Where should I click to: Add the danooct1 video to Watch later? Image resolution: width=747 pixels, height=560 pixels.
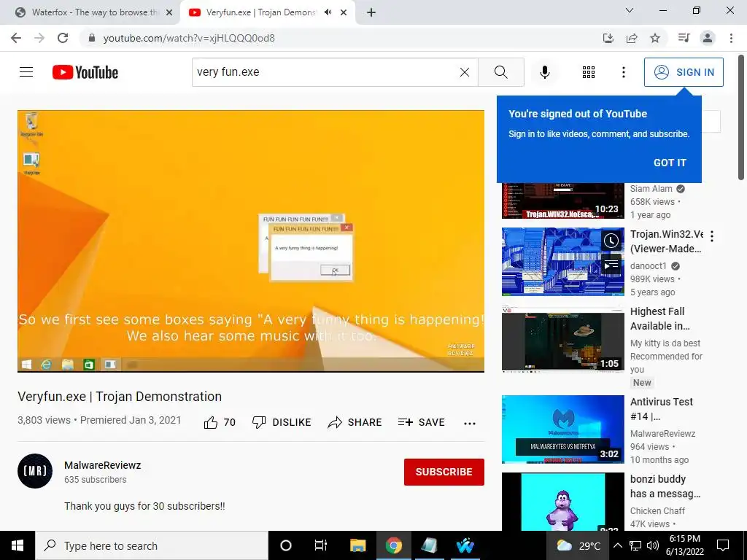point(611,241)
